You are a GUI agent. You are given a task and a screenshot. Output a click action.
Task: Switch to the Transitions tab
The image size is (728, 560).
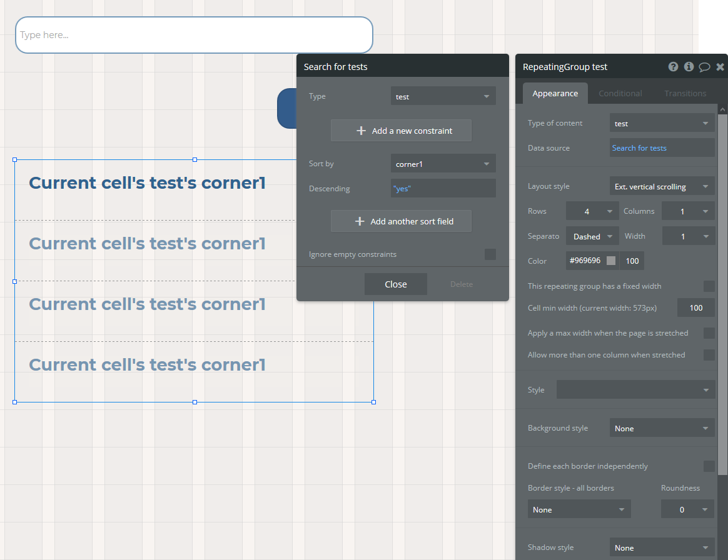pyautogui.click(x=685, y=93)
